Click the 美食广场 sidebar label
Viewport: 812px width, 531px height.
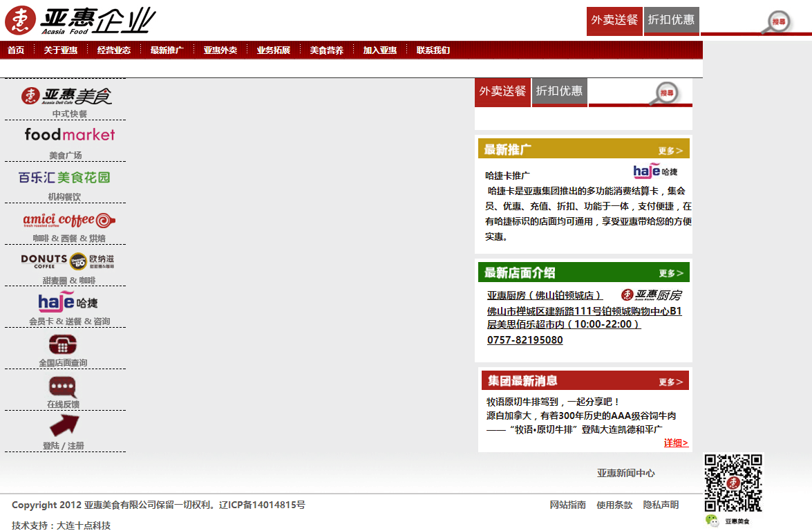coord(65,156)
